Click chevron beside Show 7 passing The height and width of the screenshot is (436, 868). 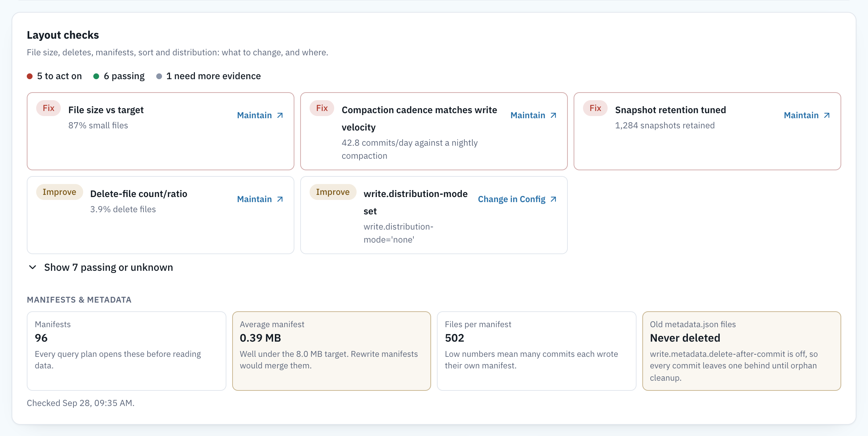(33, 268)
